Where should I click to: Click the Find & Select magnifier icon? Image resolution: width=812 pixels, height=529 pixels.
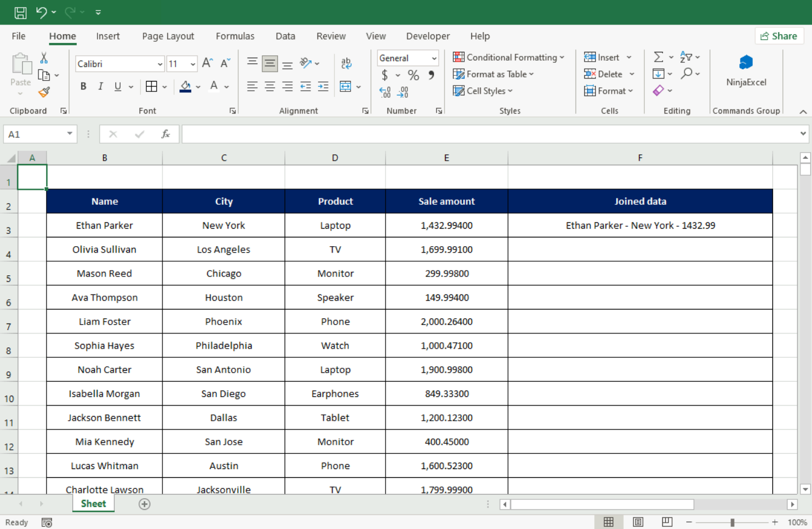coord(687,73)
